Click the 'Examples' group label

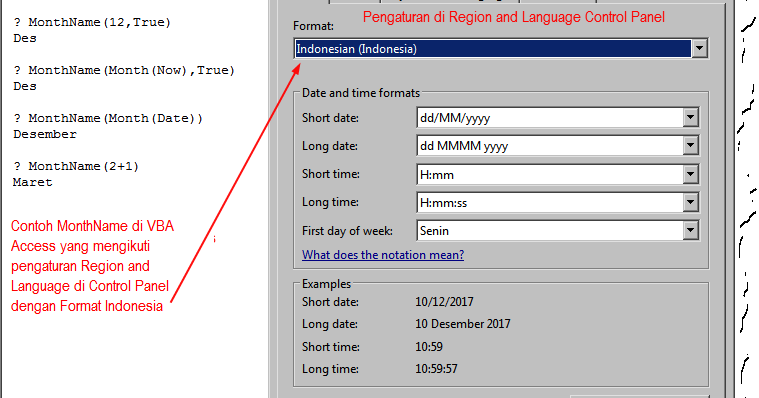(326, 284)
